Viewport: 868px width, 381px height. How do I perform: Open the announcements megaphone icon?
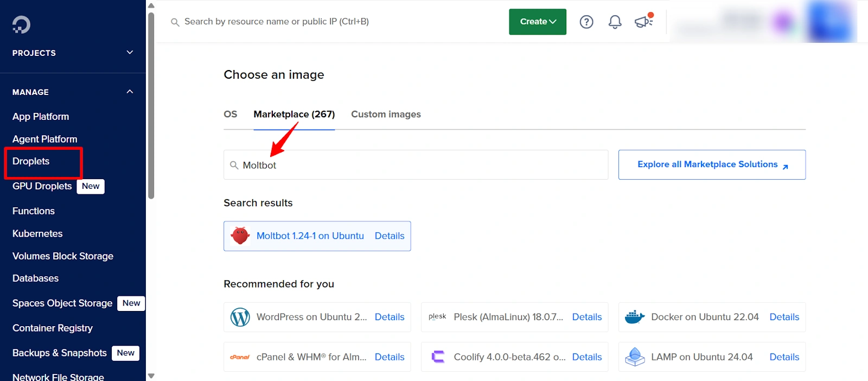point(644,21)
